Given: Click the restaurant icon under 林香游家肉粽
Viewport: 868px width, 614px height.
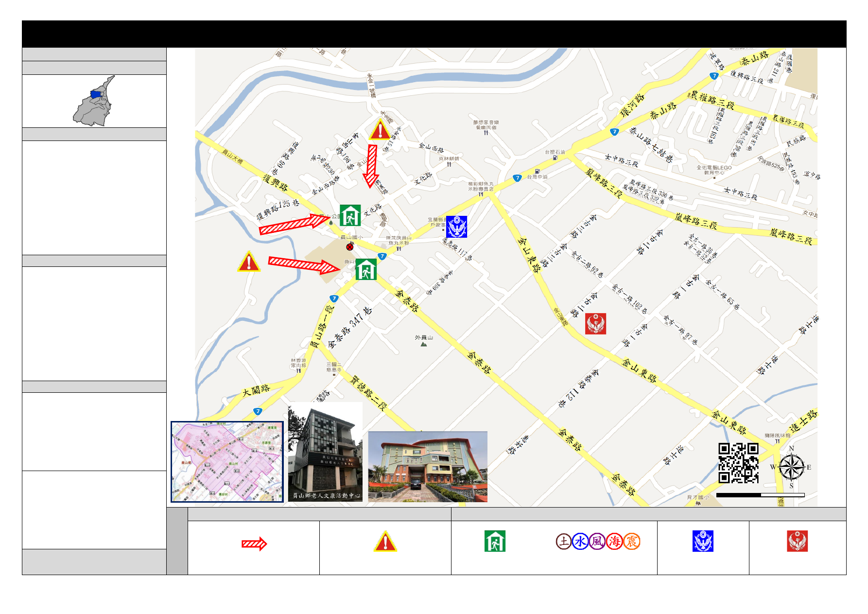Looking at the screenshot, I should tap(298, 371).
